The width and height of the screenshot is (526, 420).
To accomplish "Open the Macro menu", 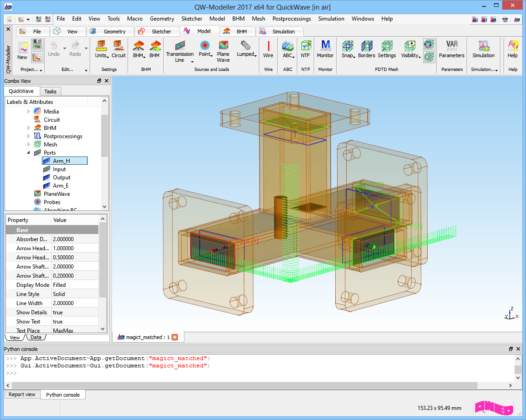I will [x=135, y=19].
